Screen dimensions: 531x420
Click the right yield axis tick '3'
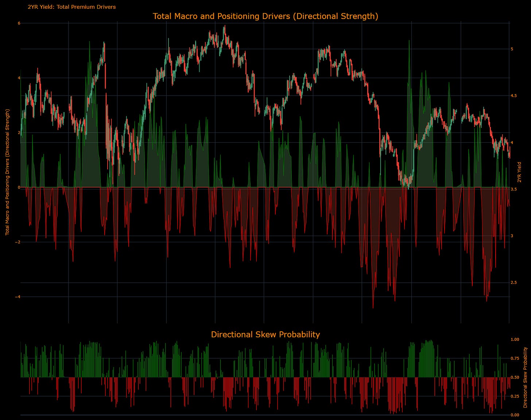[x=512, y=236]
